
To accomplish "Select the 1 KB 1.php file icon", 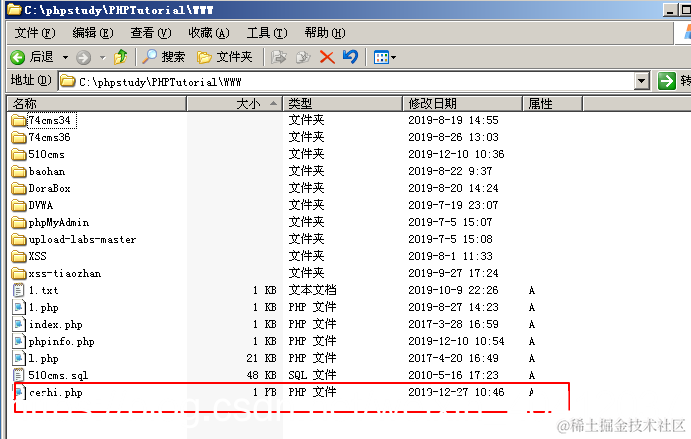I will click(x=19, y=308).
